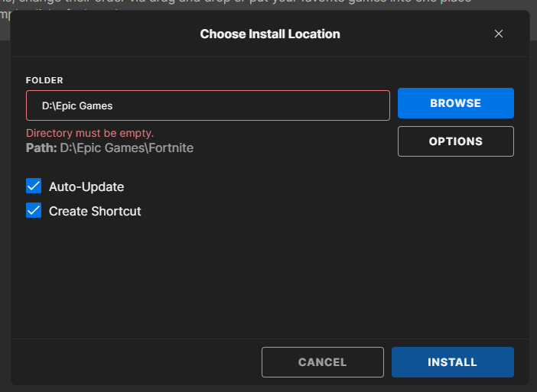Open the Options button
This screenshot has height=392, width=537.
[455, 141]
